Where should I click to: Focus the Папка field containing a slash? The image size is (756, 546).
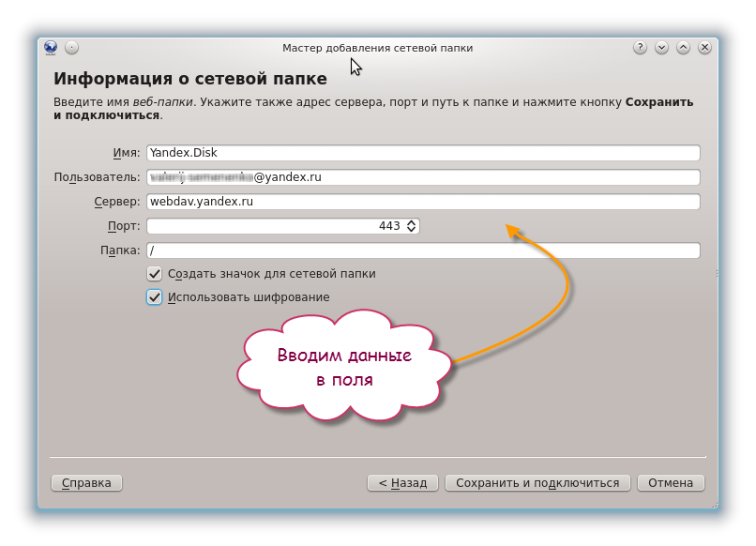[x=423, y=250]
